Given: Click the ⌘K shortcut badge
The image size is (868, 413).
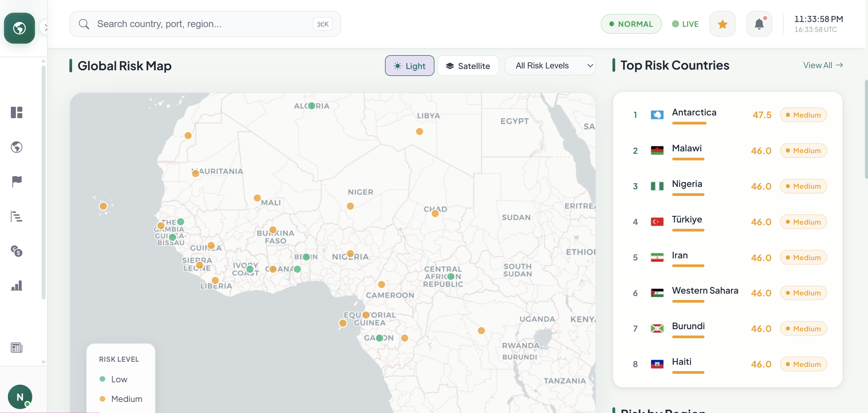Looking at the screenshot, I should click(x=323, y=24).
